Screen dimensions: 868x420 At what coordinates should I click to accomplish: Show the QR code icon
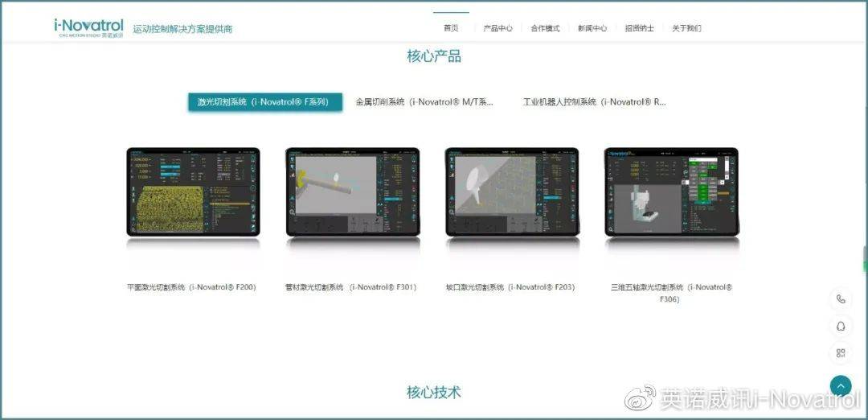[841, 353]
